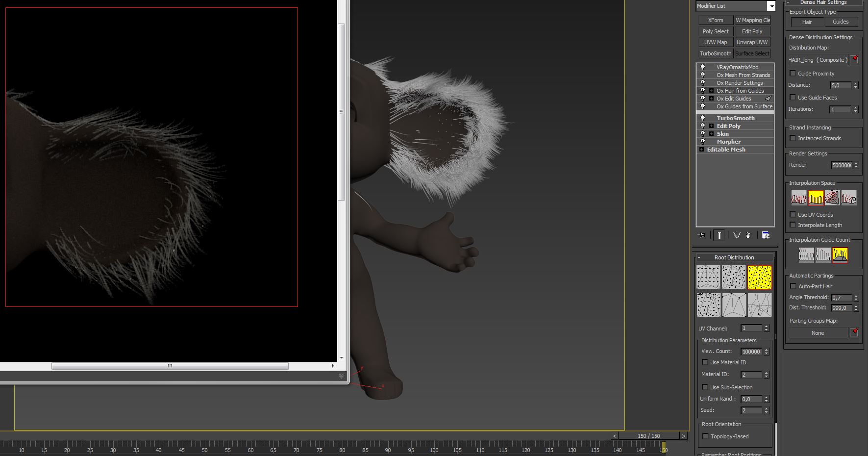Image resolution: width=868 pixels, height=456 pixels.
Task: Click the Unwrap UVW modifier button
Action: [x=752, y=42]
